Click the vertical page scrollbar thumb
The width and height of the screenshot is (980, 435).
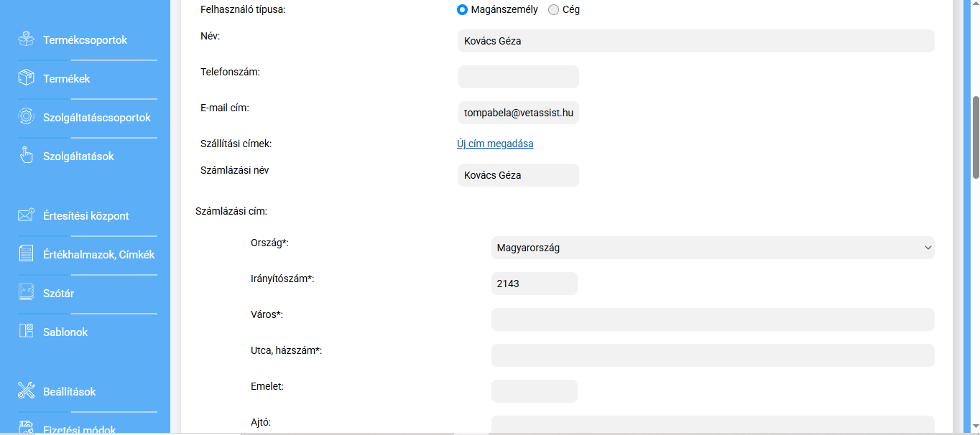coord(976,136)
